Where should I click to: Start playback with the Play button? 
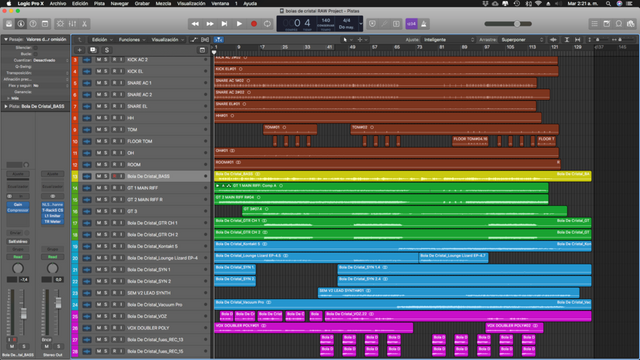[x=239, y=24]
